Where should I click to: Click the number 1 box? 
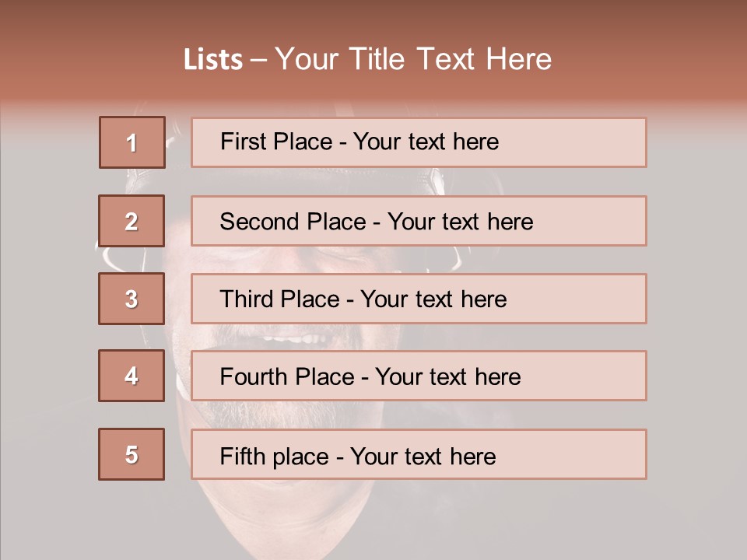tap(132, 142)
